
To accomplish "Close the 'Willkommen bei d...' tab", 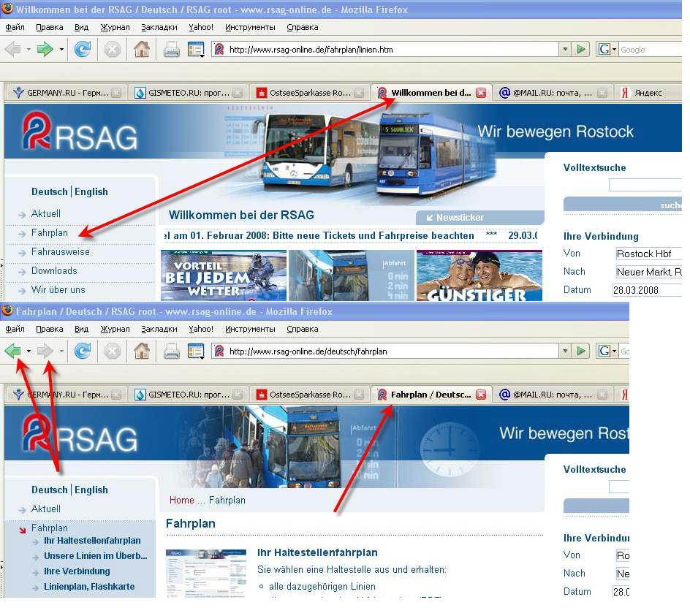I will pyautogui.click(x=482, y=93).
